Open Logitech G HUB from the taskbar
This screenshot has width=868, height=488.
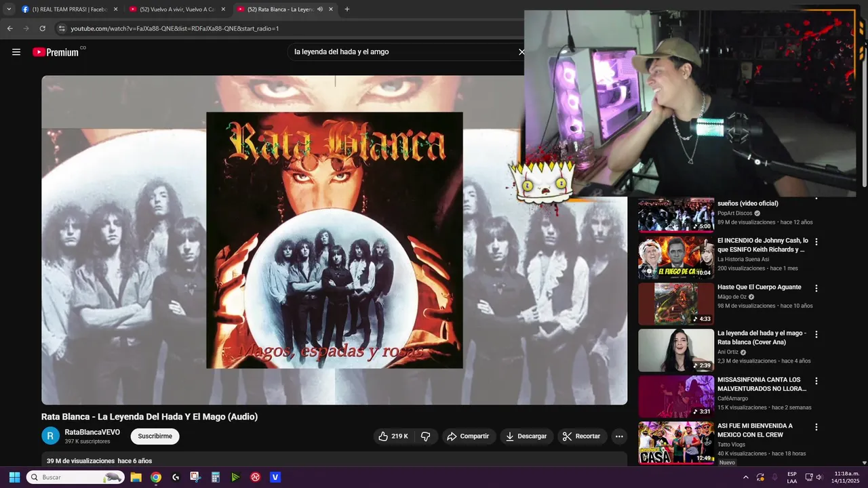[176, 477]
